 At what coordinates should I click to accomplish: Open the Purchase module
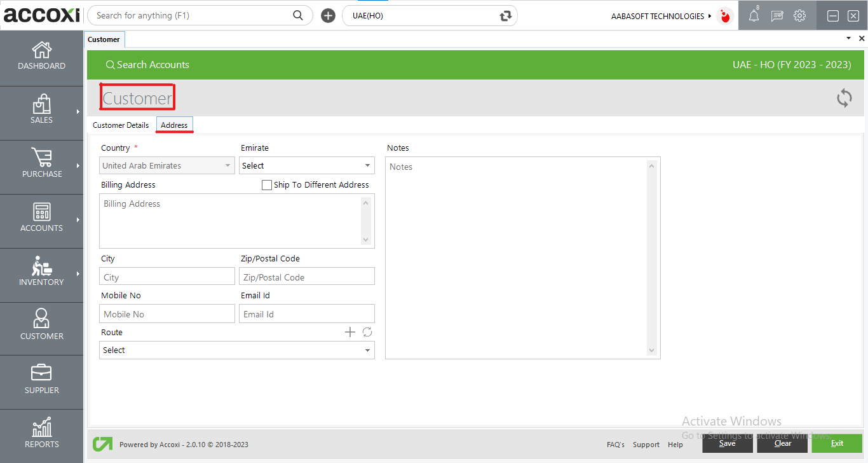coord(41,164)
